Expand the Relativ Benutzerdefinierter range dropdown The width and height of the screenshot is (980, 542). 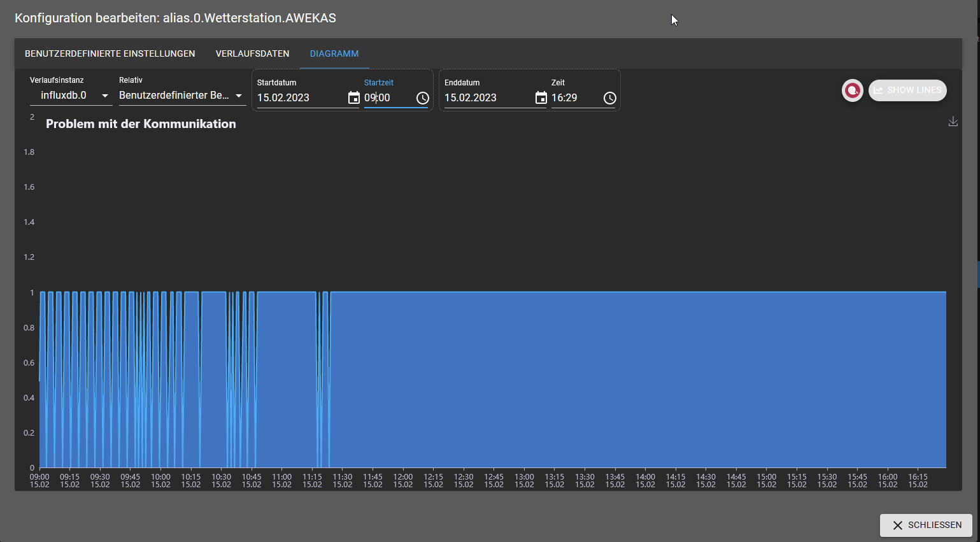tap(183, 96)
